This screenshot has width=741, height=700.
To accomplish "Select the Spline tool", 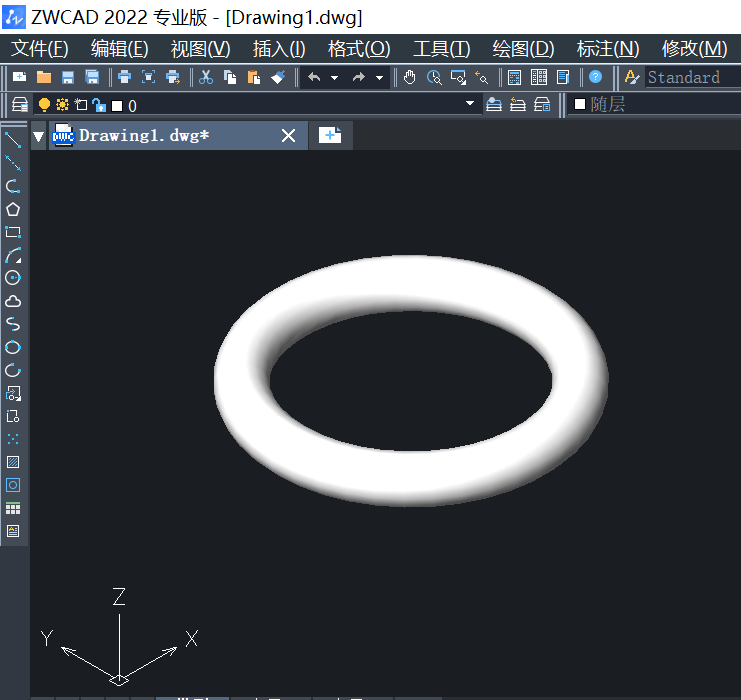I will [x=13, y=324].
